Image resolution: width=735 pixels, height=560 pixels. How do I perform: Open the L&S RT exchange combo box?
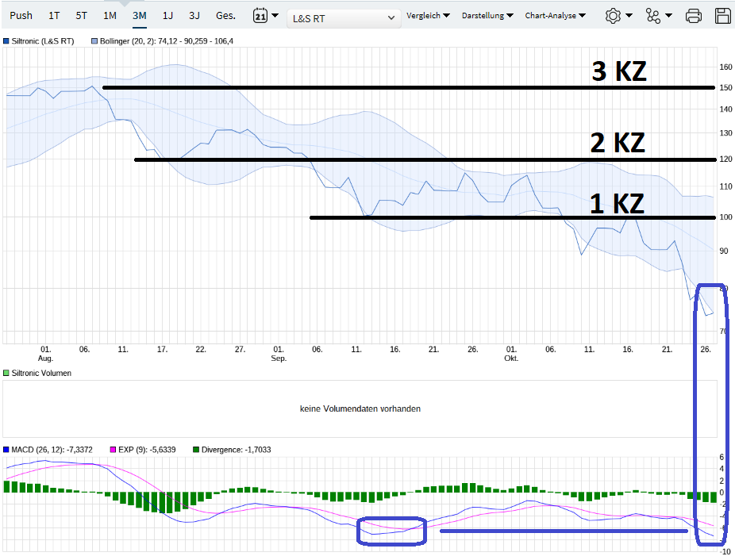[344, 14]
